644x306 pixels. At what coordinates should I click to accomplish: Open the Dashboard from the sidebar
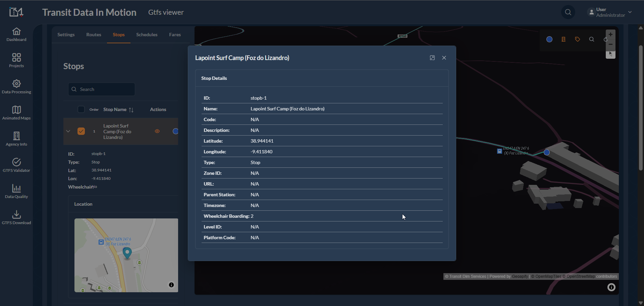16,35
